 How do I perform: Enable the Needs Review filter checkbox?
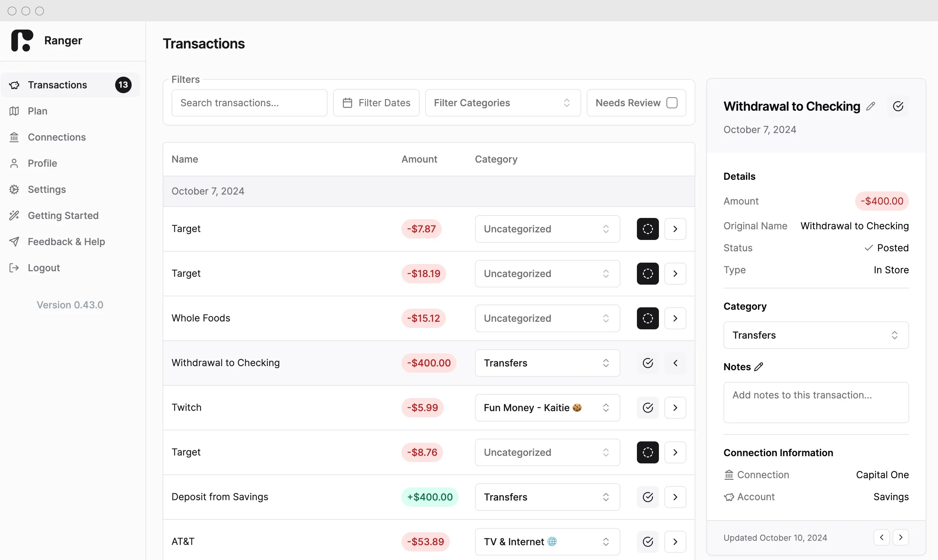pyautogui.click(x=672, y=103)
